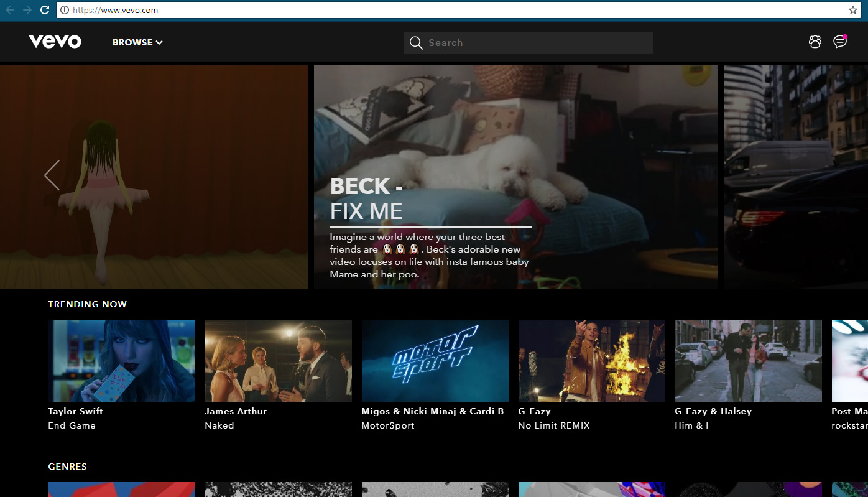Click the No Limit REMIX title

[554, 425]
